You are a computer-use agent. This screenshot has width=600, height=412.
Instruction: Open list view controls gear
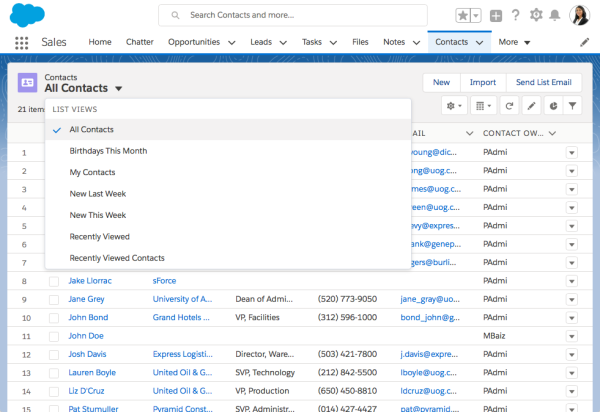pyautogui.click(x=454, y=106)
